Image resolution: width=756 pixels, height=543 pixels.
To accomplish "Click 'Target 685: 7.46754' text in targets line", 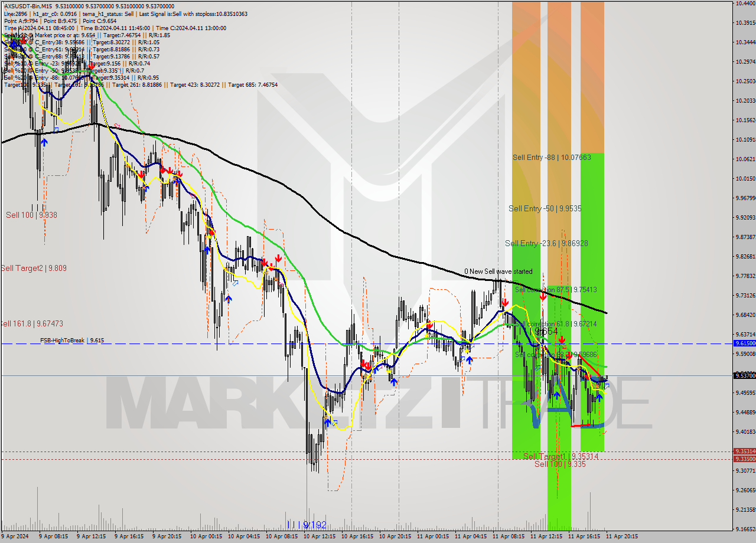I will (253, 85).
